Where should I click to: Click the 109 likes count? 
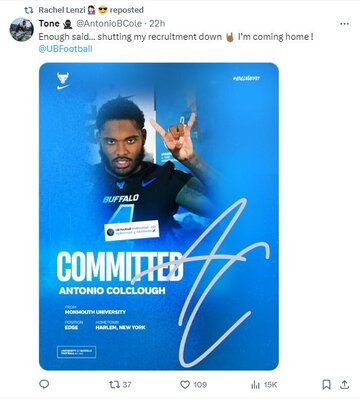(200, 385)
